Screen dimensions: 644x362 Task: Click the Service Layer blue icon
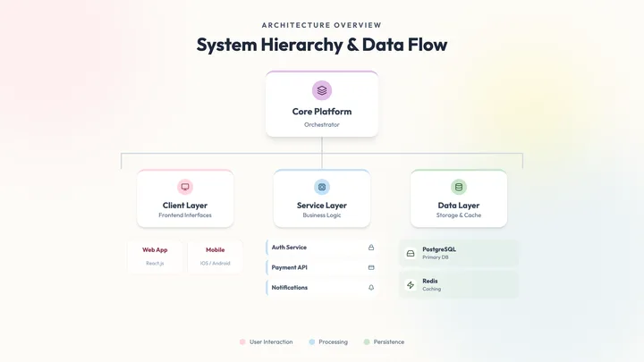click(x=322, y=187)
